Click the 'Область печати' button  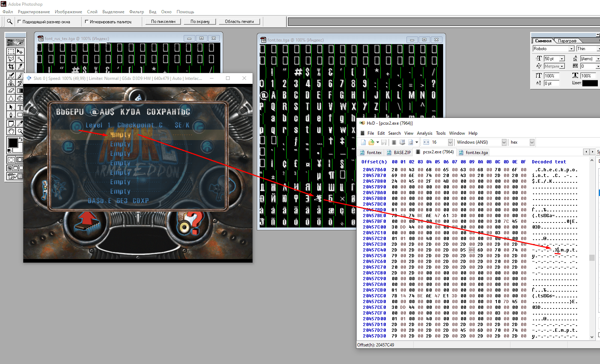pos(239,21)
